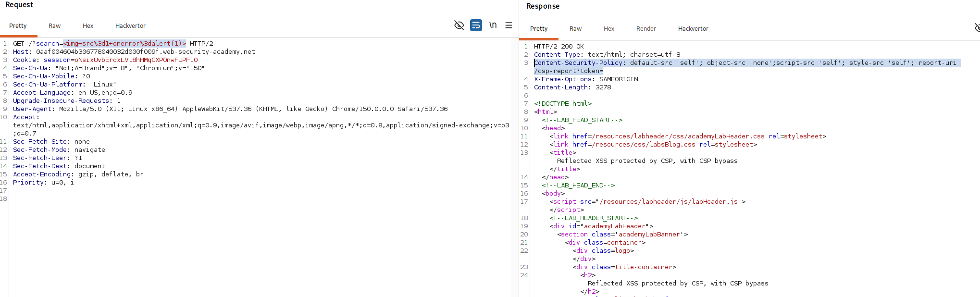This screenshot has height=297, width=980.
Task: Toggle word wrap icon in Request panel
Action: click(476, 25)
